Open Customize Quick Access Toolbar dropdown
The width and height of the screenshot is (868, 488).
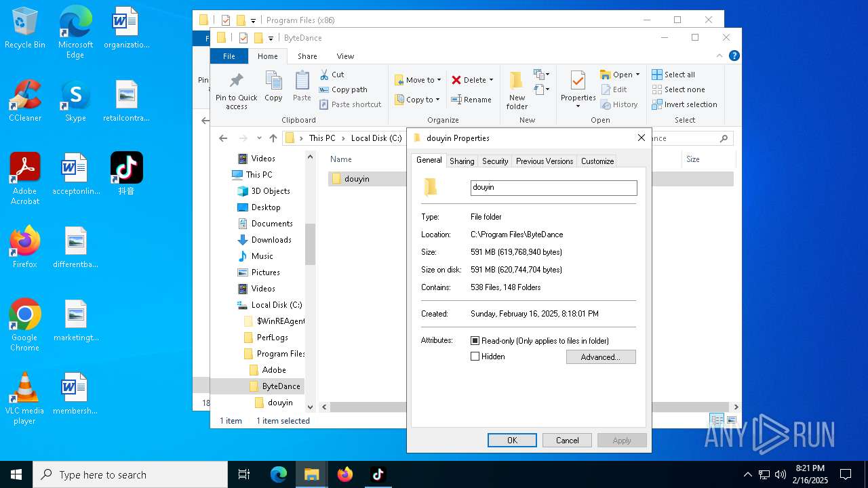[271, 38]
